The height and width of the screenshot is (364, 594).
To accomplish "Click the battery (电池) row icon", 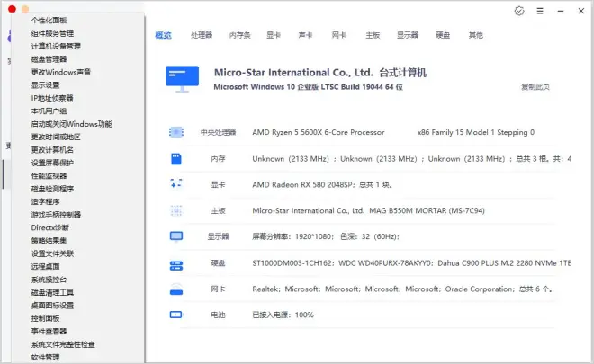I will click(175, 316).
